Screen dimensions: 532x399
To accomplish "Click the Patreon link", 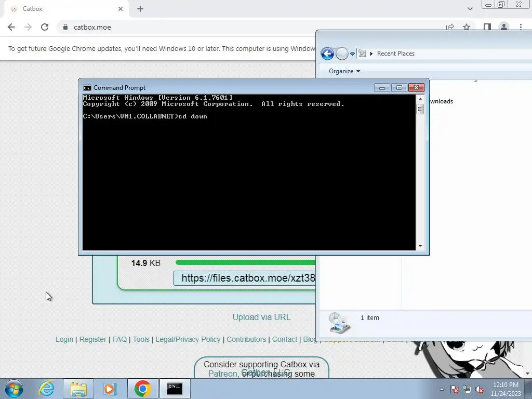I will [222, 374].
